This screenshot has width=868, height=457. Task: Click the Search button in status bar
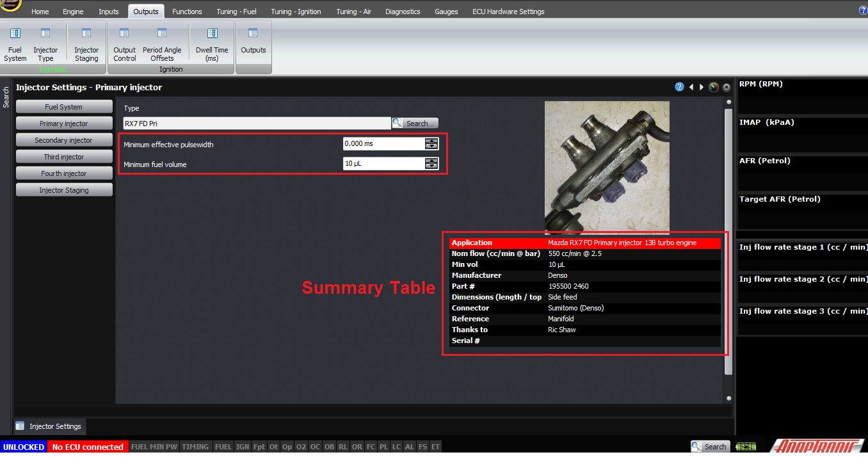click(709, 447)
